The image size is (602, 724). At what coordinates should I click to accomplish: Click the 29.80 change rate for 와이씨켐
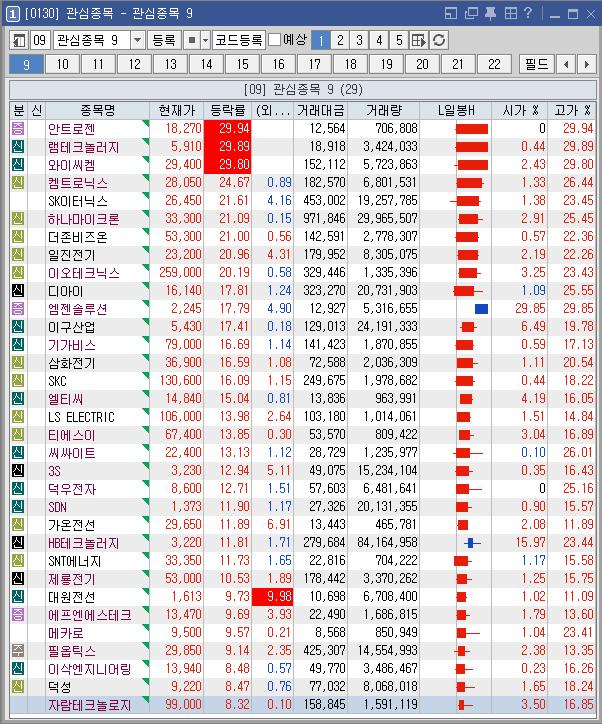[228, 164]
